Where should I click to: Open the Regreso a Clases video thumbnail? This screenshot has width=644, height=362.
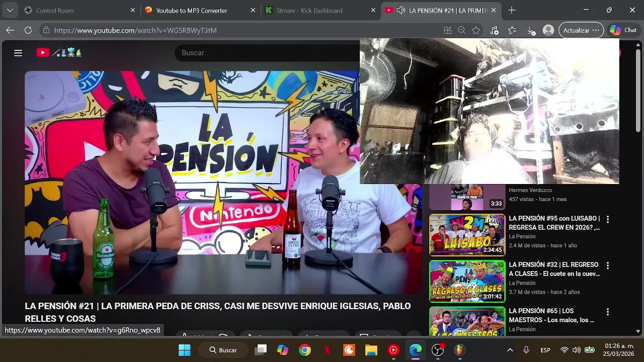(x=467, y=281)
